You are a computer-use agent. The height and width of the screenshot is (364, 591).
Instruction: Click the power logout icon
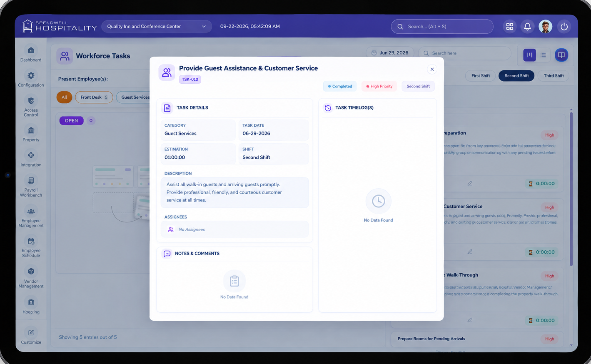[564, 27]
